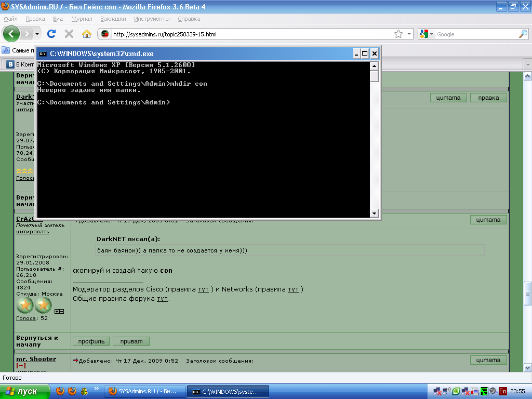This screenshot has width=532, height=399.
Task: Expand the quick launch chevron
Action: point(96,389)
